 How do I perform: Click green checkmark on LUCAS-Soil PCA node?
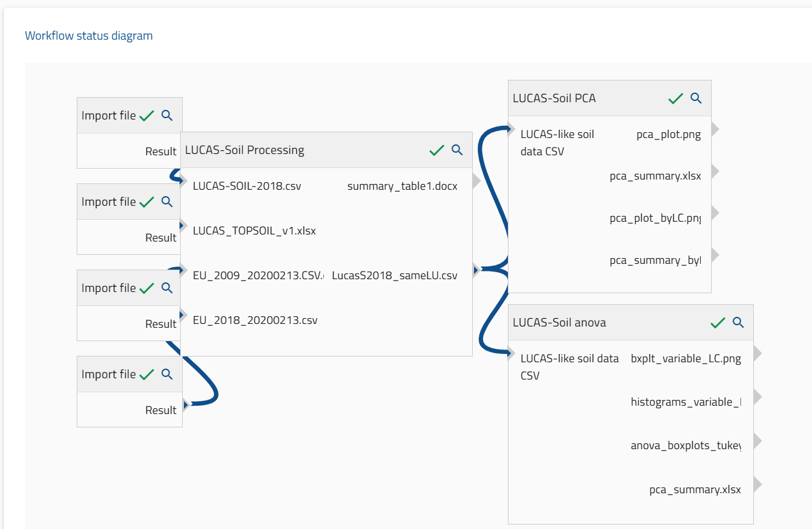[676, 99]
